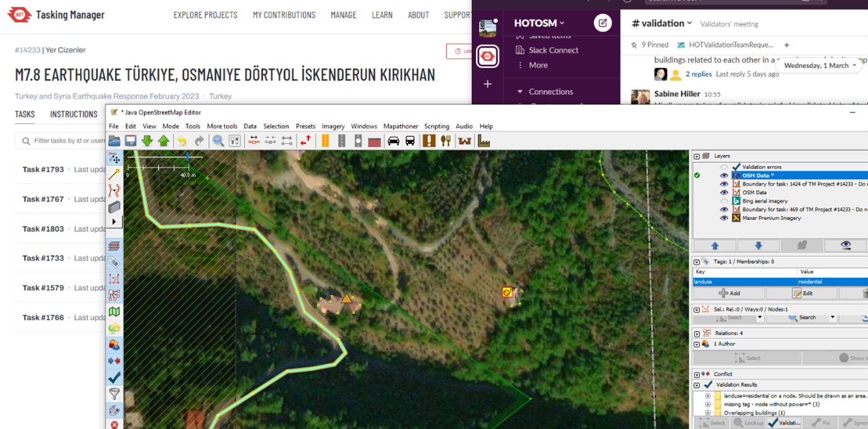Select the magnifier Search tool in toolbar

pyautogui.click(x=218, y=141)
